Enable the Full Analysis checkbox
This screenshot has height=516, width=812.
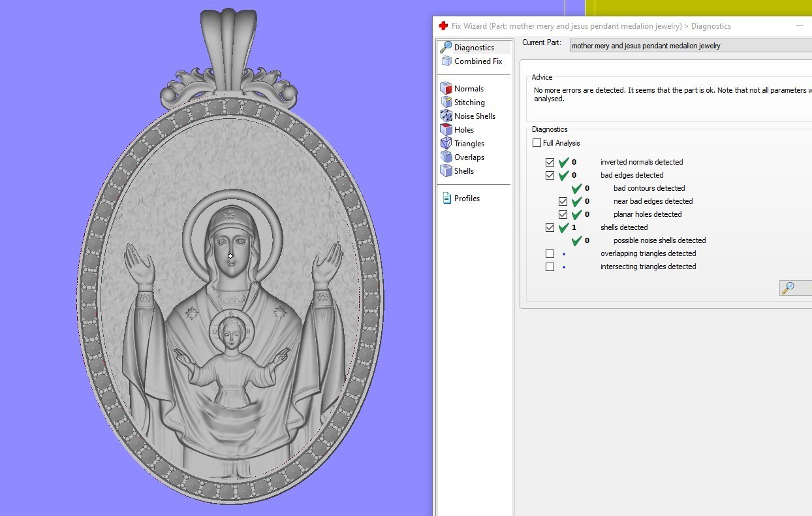pyautogui.click(x=537, y=142)
